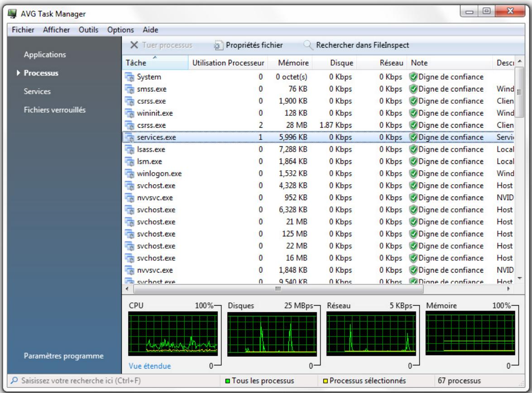This screenshot has height=393, width=532.
Task: Open the Outils menu
Action: pos(88,30)
